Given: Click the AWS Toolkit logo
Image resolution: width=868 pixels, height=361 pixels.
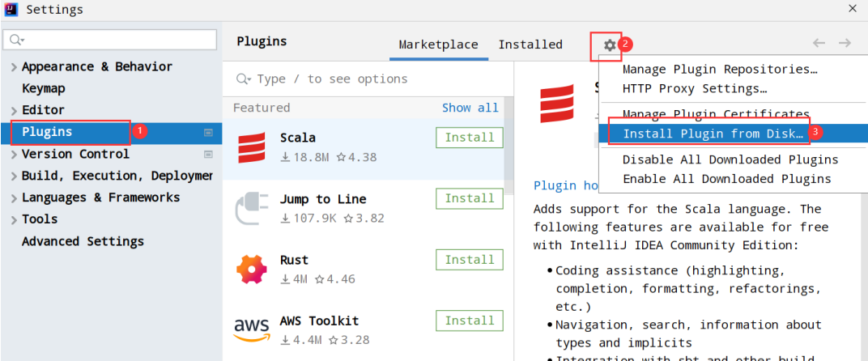Looking at the screenshot, I should pos(251,330).
